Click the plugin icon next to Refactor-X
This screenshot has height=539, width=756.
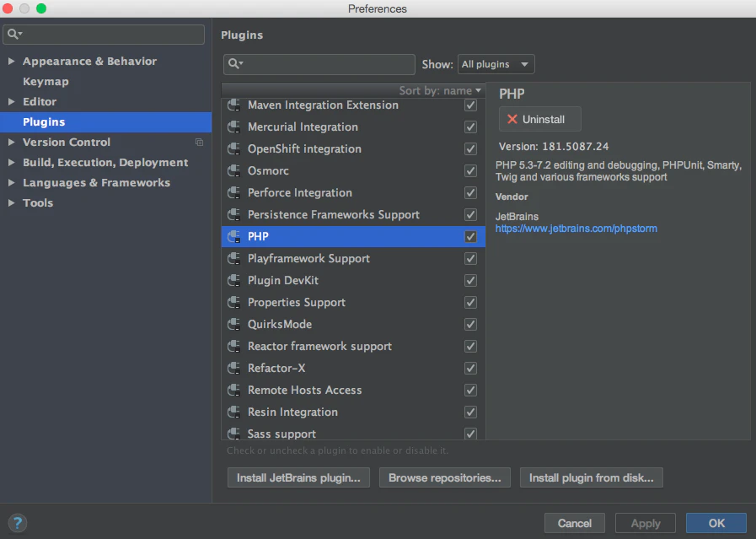pyautogui.click(x=233, y=368)
